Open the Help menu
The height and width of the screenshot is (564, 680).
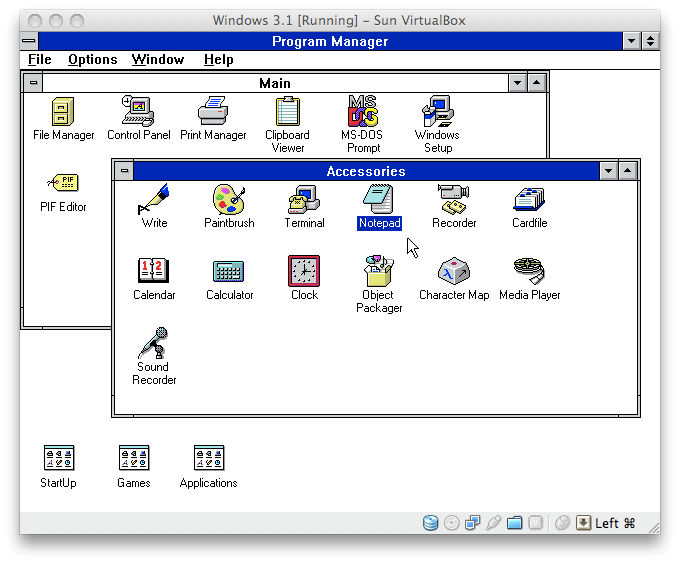[219, 59]
